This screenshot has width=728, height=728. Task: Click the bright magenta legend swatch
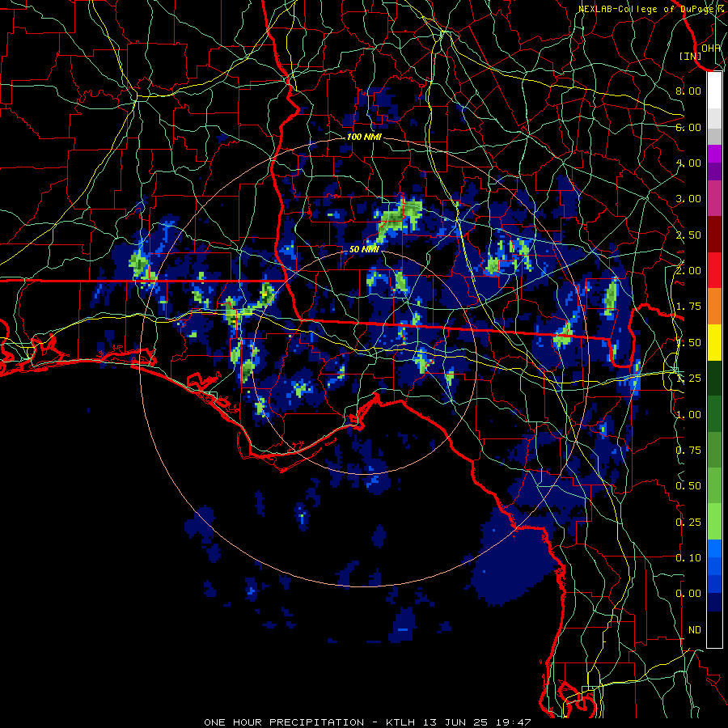[x=714, y=154]
